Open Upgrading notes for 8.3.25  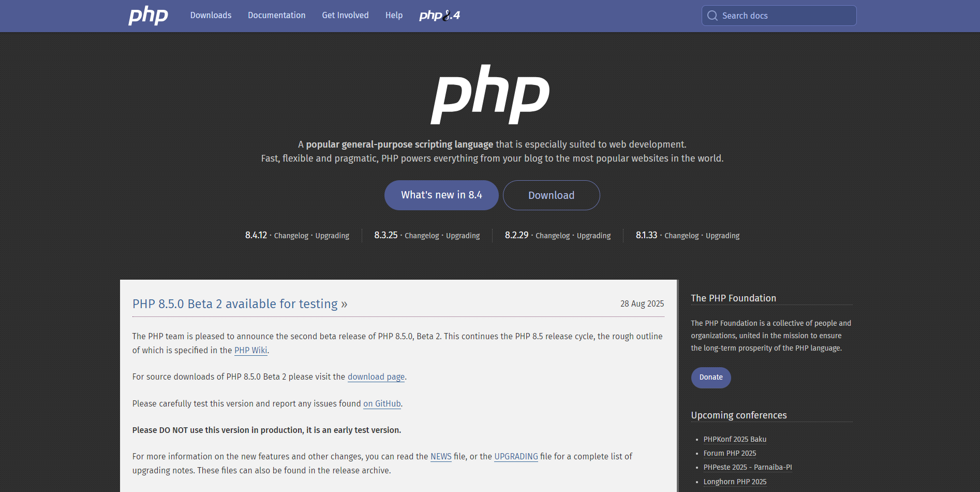(x=463, y=236)
